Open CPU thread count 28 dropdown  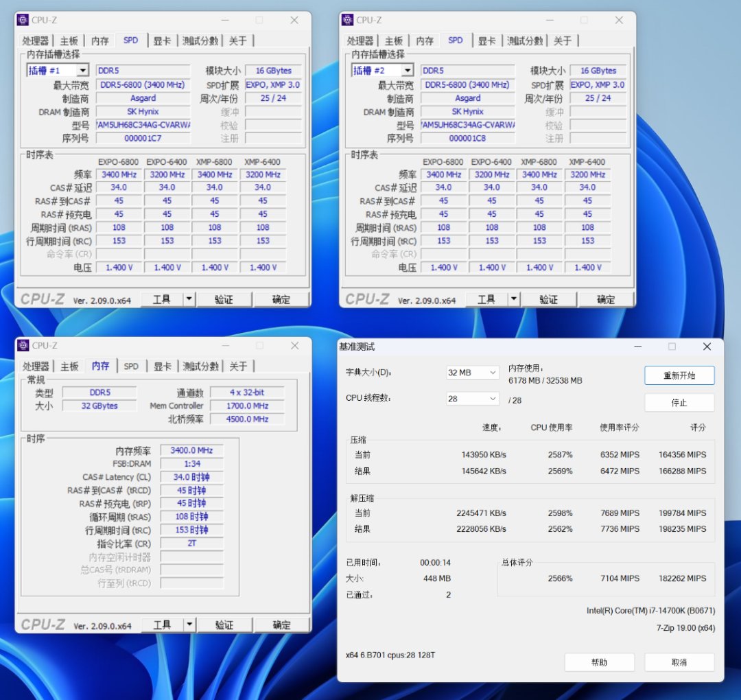pyautogui.click(x=473, y=399)
